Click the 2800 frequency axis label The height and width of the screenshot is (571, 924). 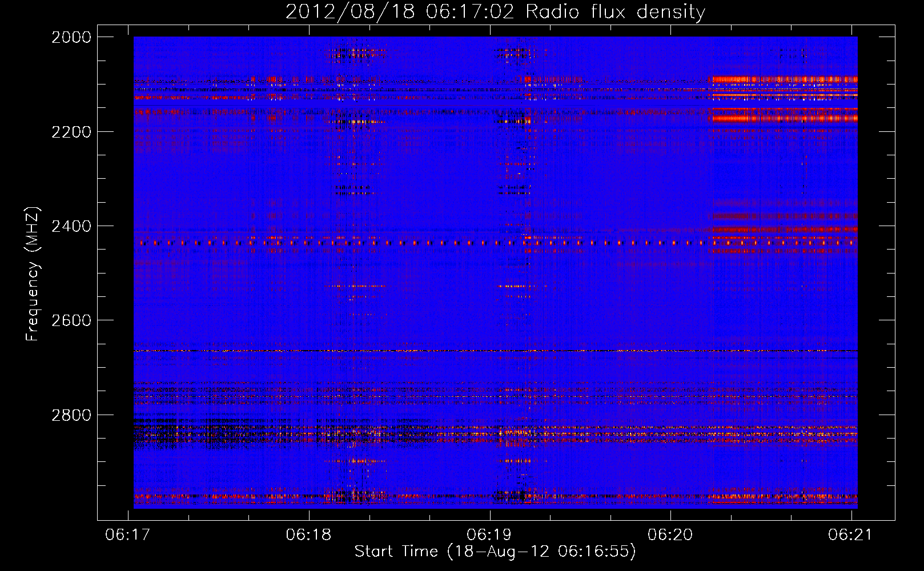click(71, 415)
